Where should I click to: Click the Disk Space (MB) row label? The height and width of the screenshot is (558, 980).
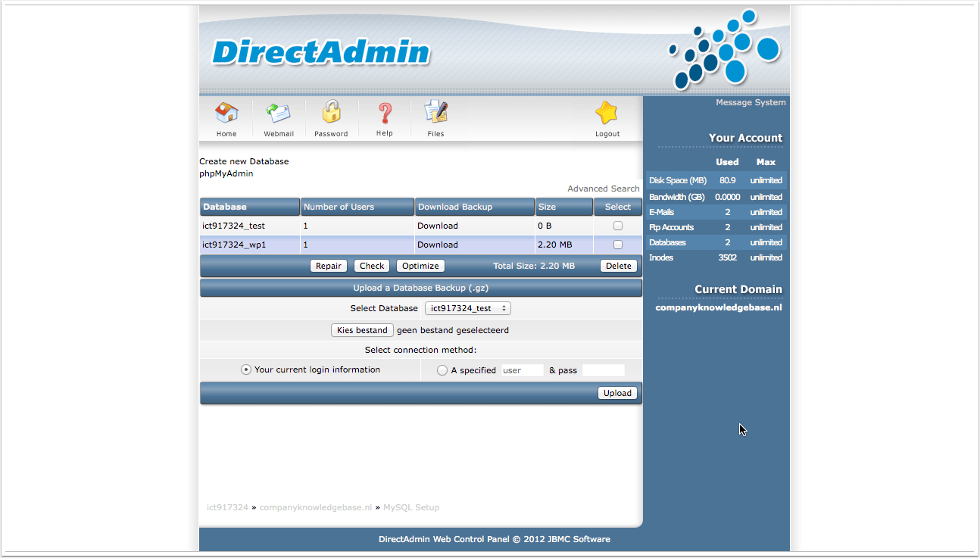tap(678, 180)
